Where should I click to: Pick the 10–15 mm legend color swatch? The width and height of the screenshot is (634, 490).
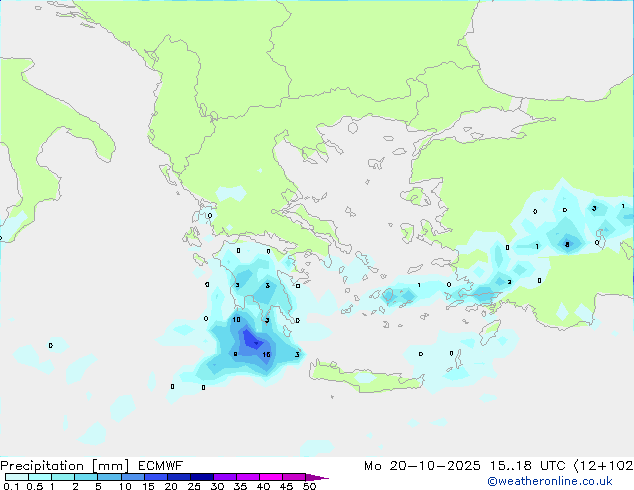132,477
